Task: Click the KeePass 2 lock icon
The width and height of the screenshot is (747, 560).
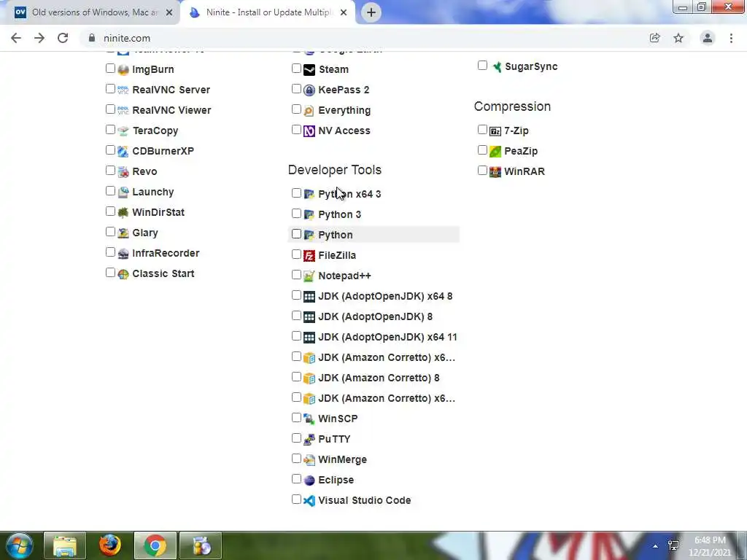Action: pyautogui.click(x=309, y=90)
